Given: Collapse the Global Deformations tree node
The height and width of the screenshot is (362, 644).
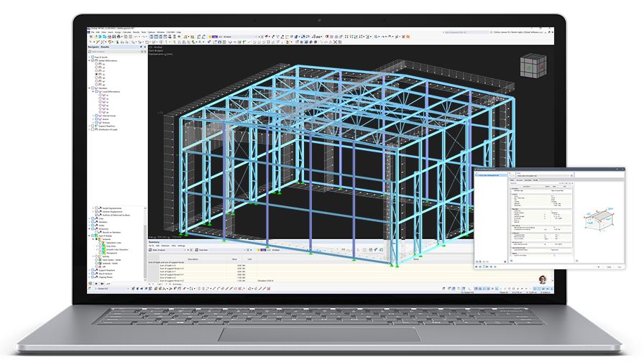Looking at the screenshot, I should coord(89,60).
